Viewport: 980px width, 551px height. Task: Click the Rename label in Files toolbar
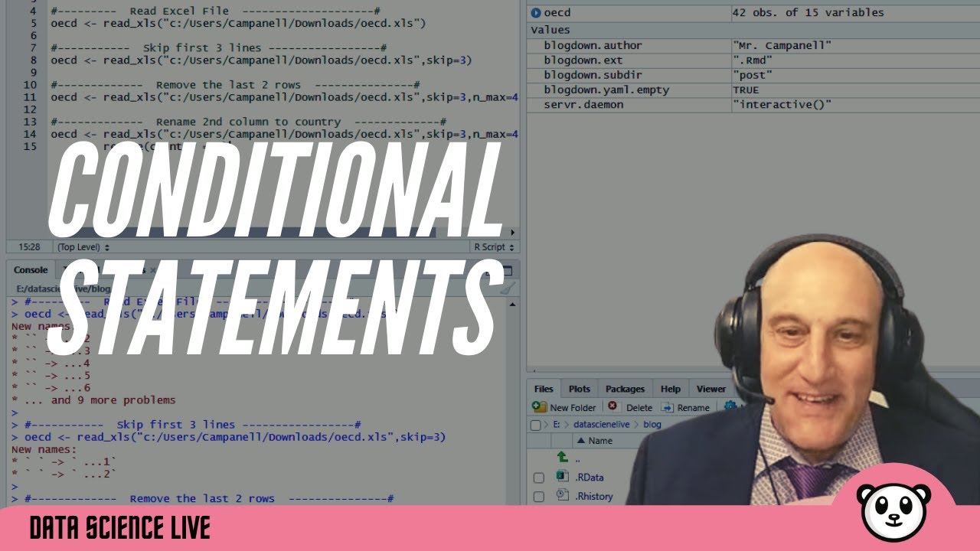pos(693,408)
